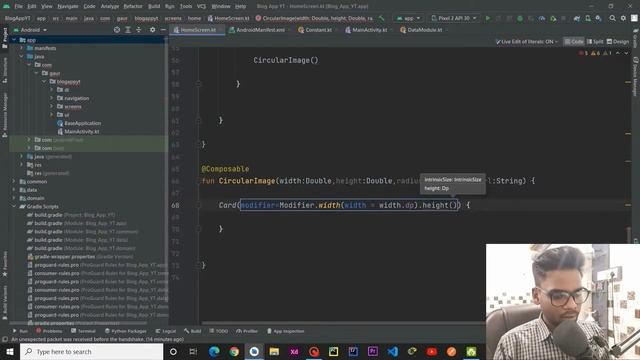Screen dimensions: 640x360
Task: Collapse the Gradle Scripts node
Action: [x=14, y=207]
